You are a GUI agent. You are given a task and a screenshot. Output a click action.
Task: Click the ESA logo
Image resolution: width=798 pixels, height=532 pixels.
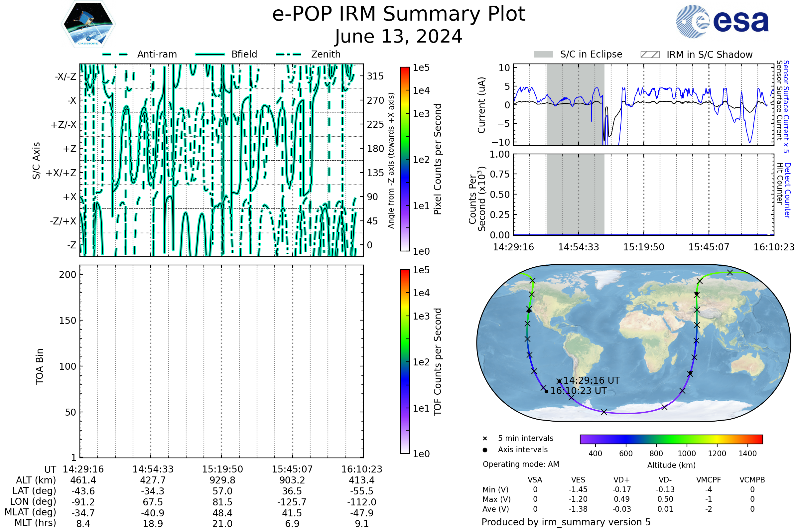[722, 22]
